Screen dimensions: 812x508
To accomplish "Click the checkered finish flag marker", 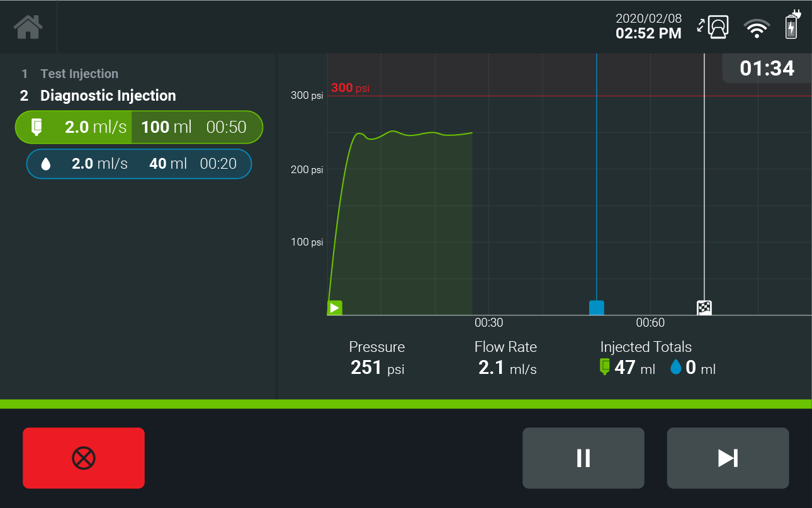I will (704, 308).
